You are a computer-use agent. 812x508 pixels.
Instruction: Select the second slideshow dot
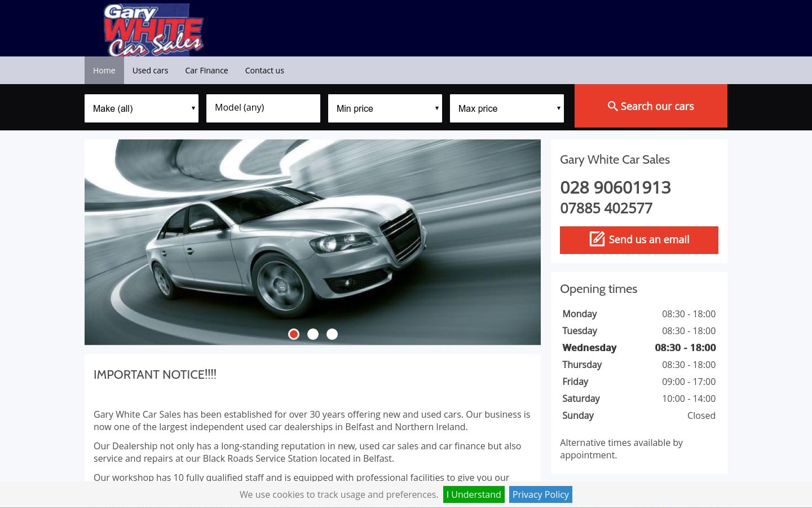pos(313,334)
